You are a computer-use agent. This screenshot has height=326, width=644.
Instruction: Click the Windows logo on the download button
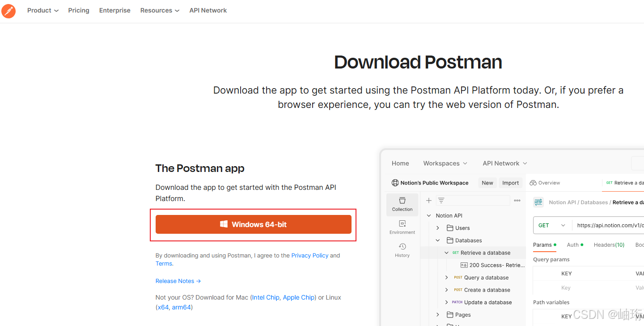(x=224, y=224)
